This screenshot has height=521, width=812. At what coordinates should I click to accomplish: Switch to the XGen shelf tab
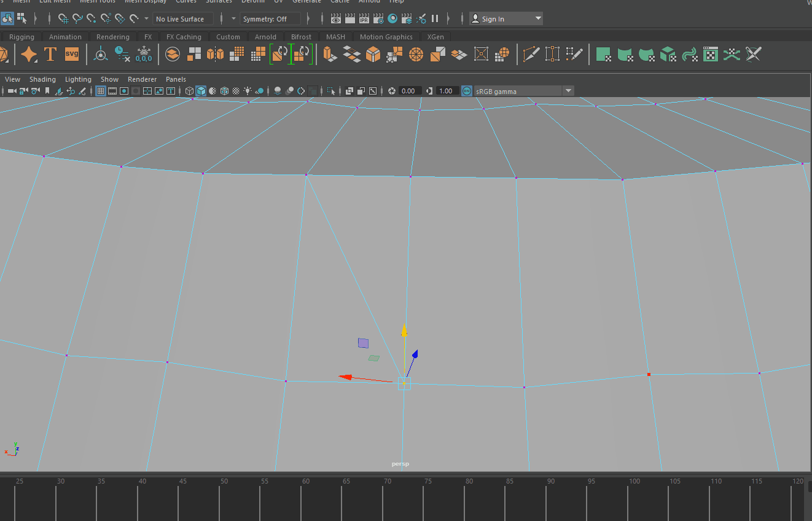435,37
